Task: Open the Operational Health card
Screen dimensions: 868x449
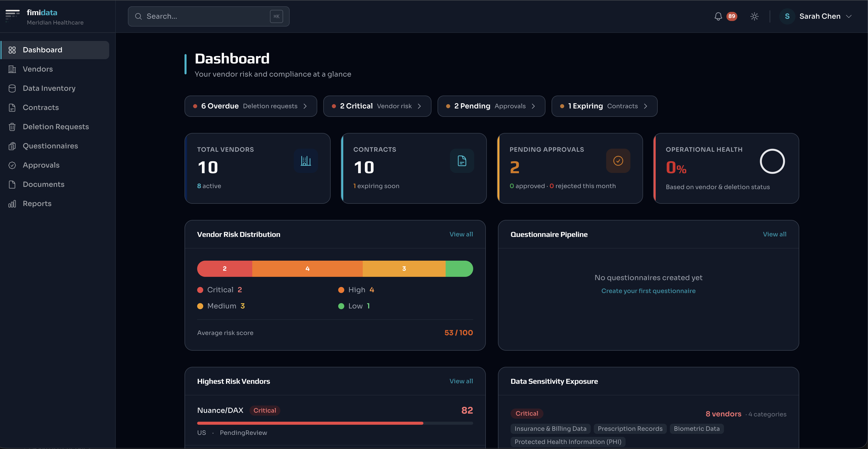Action: (726, 168)
